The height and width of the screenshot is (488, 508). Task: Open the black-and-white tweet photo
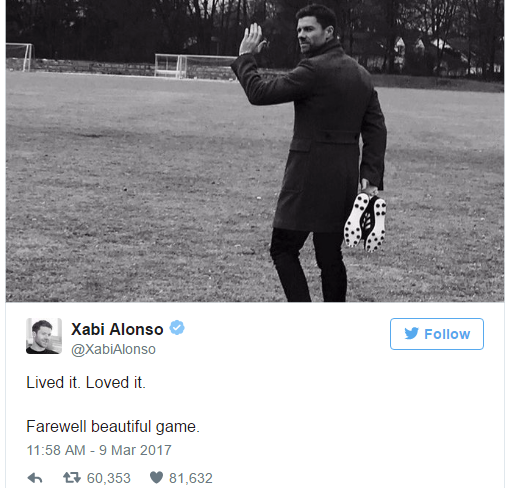(x=255, y=151)
